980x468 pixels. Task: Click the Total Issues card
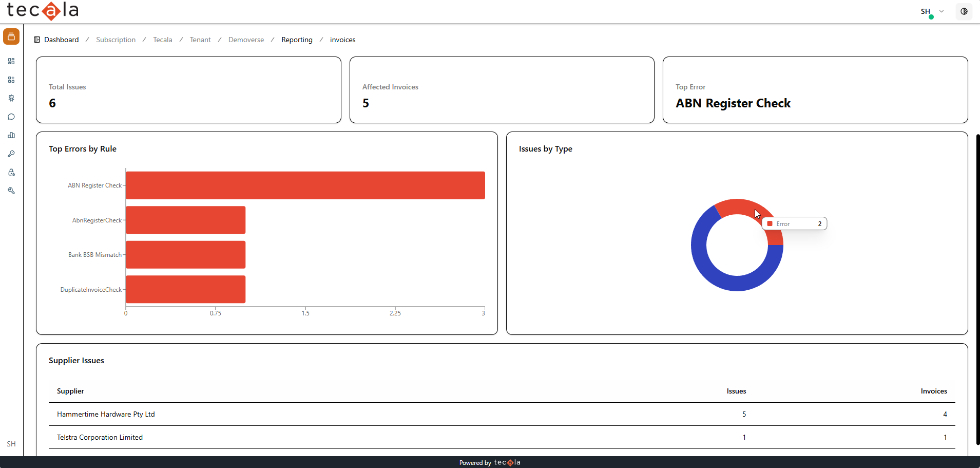click(x=188, y=90)
